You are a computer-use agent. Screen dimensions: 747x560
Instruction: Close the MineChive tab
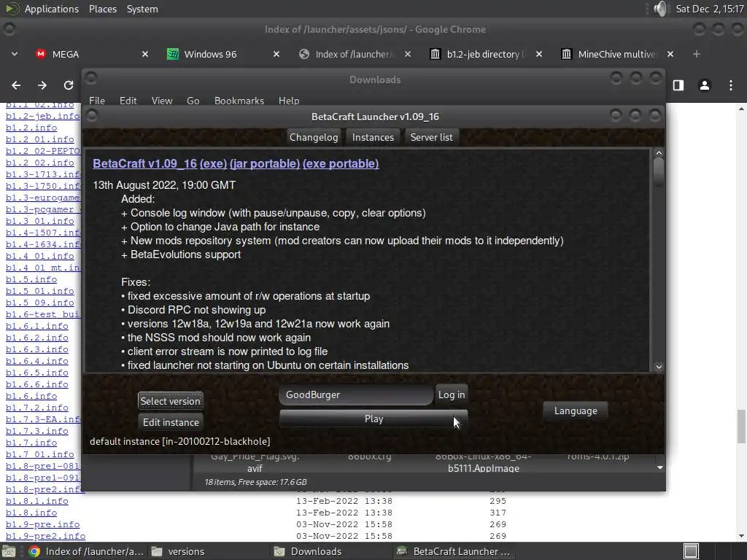pos(670,54)
